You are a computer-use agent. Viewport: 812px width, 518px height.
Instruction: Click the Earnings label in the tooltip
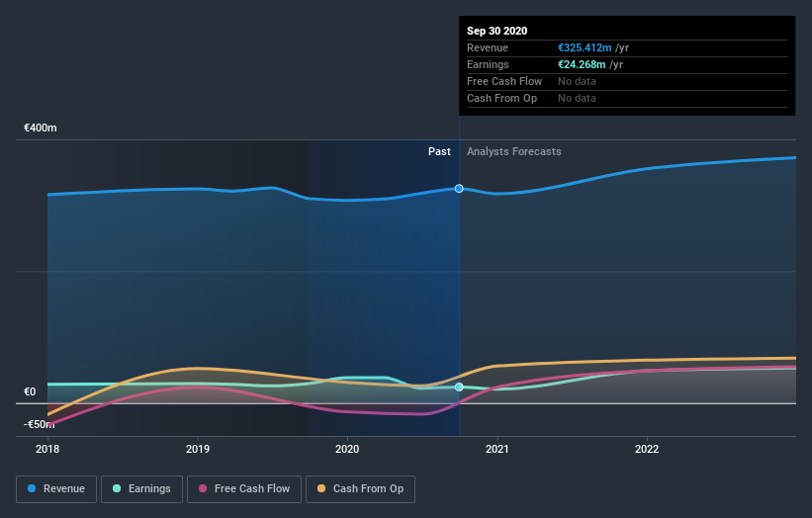(488, 64)
